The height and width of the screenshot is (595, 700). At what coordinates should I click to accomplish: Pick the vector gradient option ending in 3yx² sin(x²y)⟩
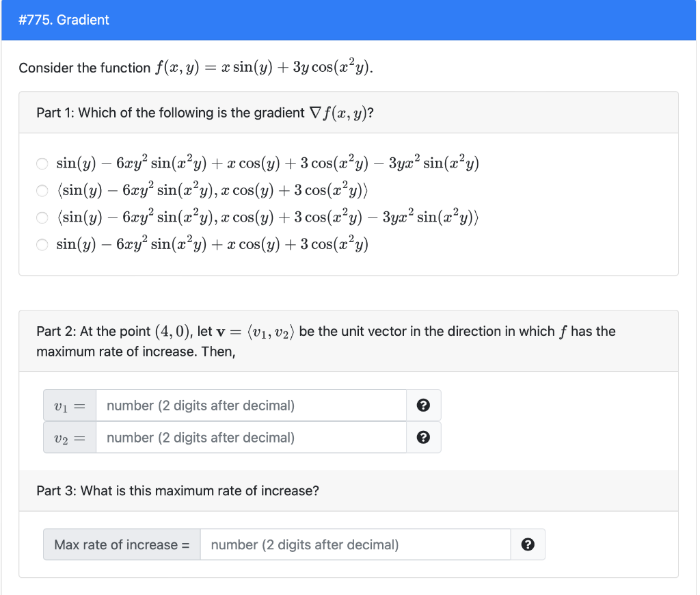click(x=42, y=217)
